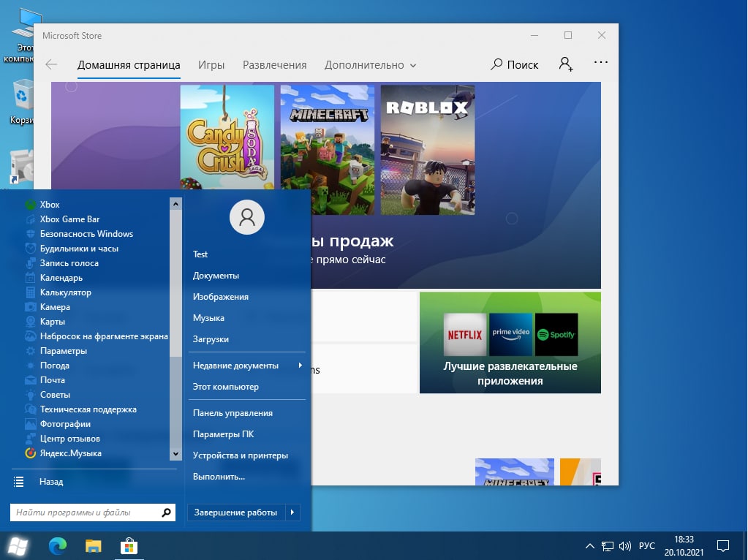The width and height of the screenshot is (748, 560).
Task: Click the user avatar in Start menu
Action: tap(247, 218)
